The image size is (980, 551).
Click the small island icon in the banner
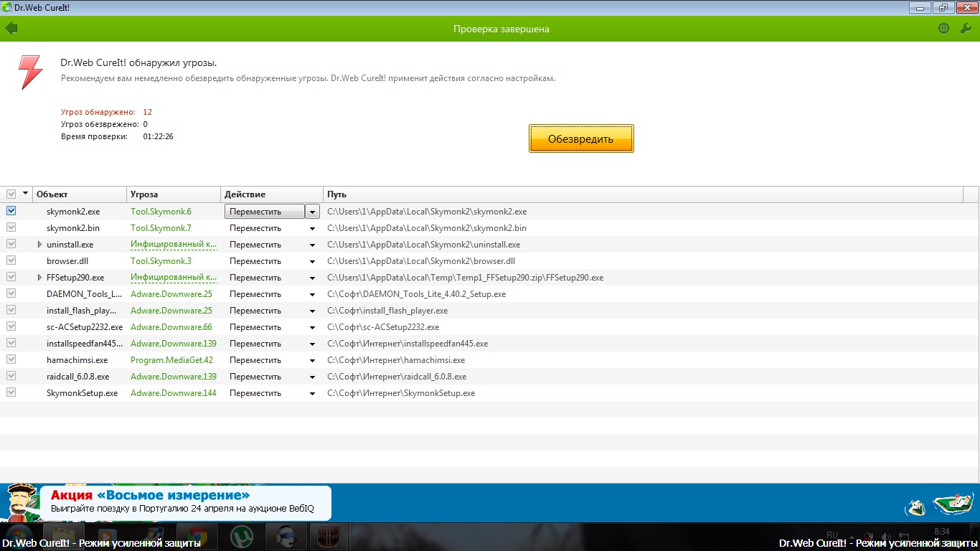(915, 507)
